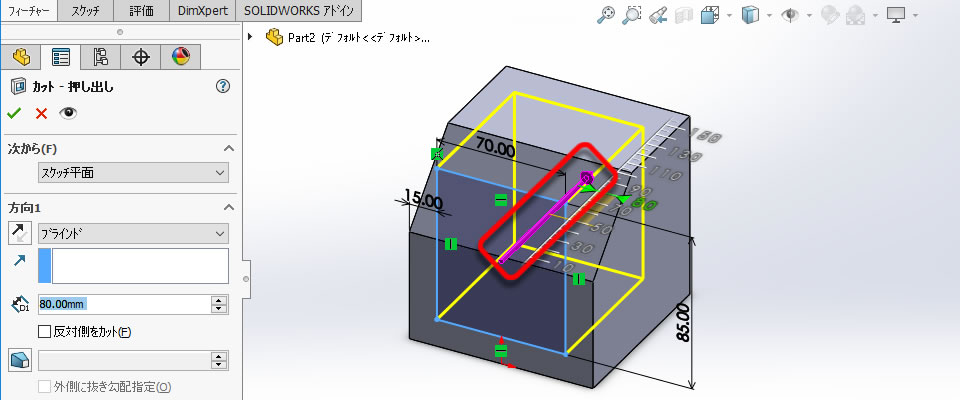Click the Part2 part icon in the tree
This screenshot has height=400, width=960.
tap(274, 37)
